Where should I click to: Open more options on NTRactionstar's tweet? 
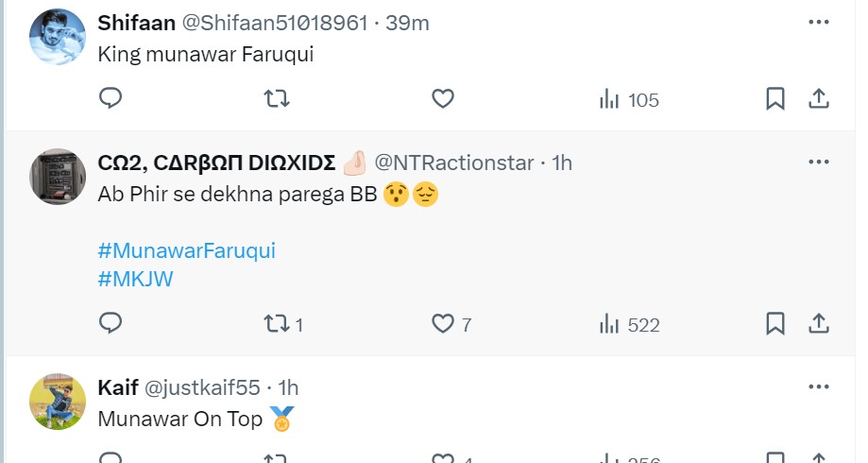tap(819, 162)
